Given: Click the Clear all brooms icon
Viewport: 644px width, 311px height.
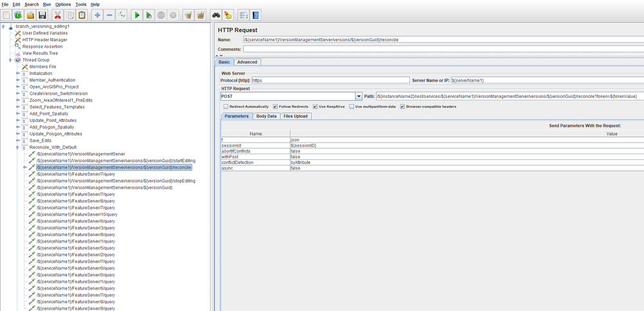Looking at the screenshot, I should coord(200,15).
